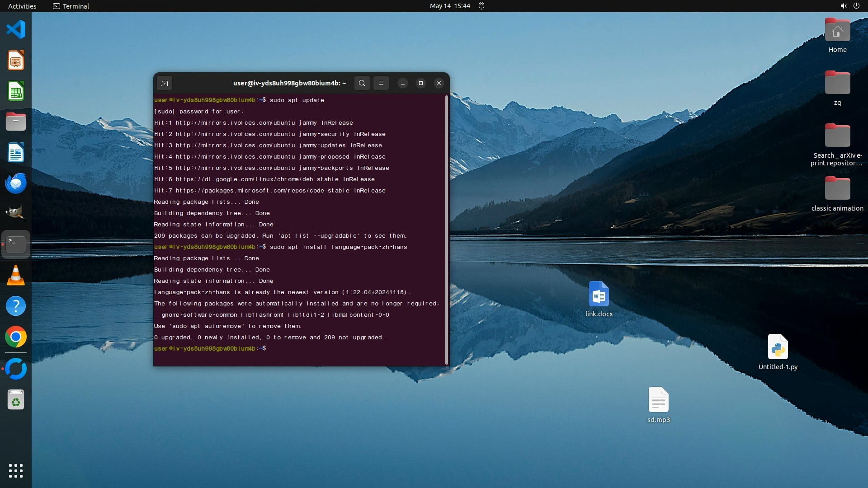The width and height of the screenshot is (868, 488).
Task: Click the notification bell in top bar
Action: (481, 6)
